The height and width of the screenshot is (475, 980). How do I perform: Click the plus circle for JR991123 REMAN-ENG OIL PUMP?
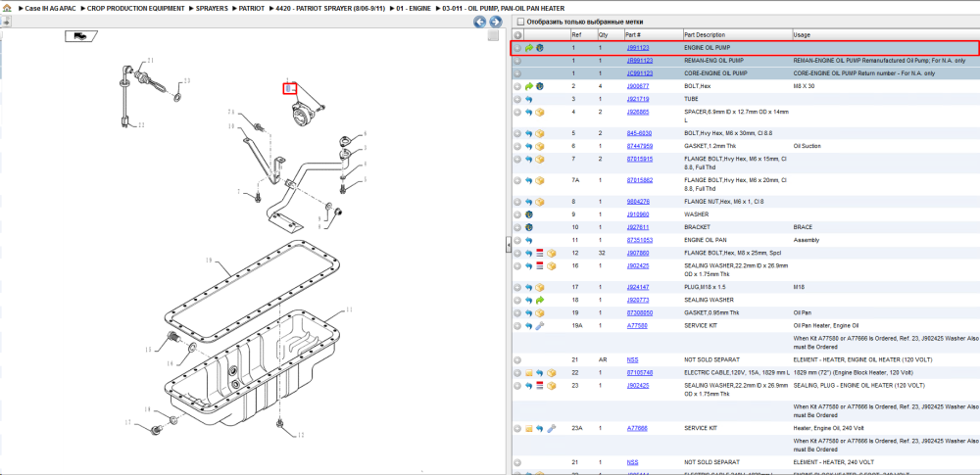517,61
